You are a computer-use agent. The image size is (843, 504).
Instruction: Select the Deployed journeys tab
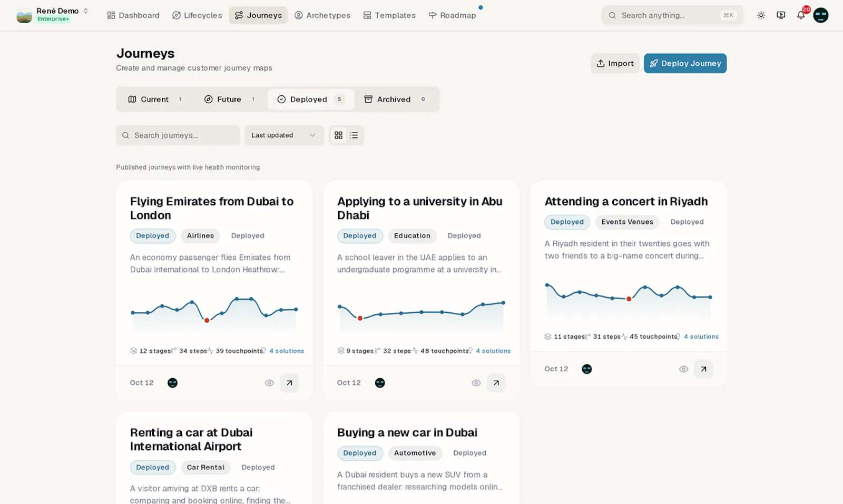(311, 100)
